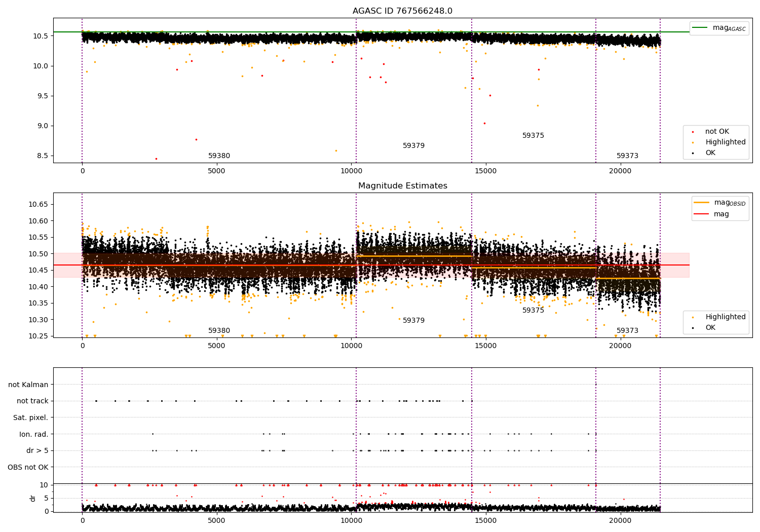The image size is (760, 532).
Task: Click x-axis tick 20000 under Magnitude Estimates plot
Action: (x=620, y=346)
